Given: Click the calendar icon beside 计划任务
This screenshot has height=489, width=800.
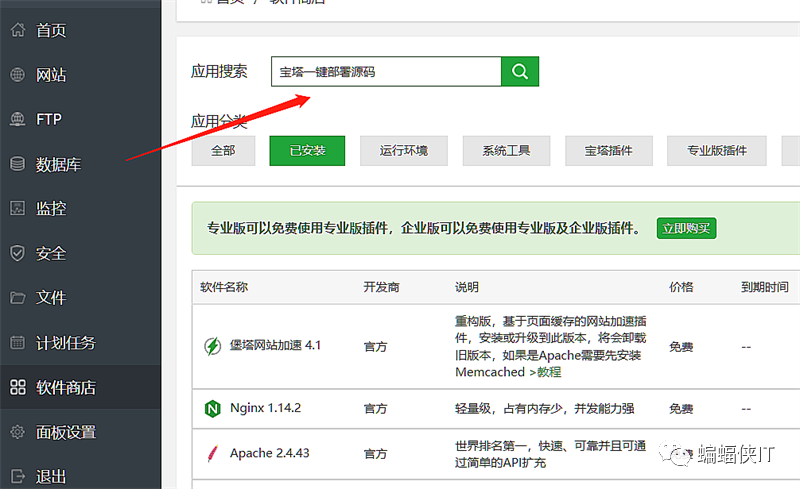Looking at the screenshot, I should (17, 343).
